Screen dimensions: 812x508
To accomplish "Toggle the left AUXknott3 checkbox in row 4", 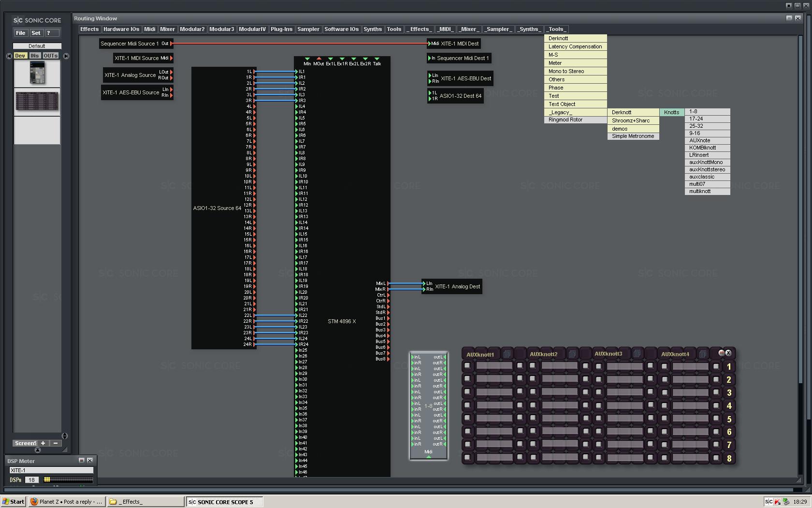I will [599, 405].
